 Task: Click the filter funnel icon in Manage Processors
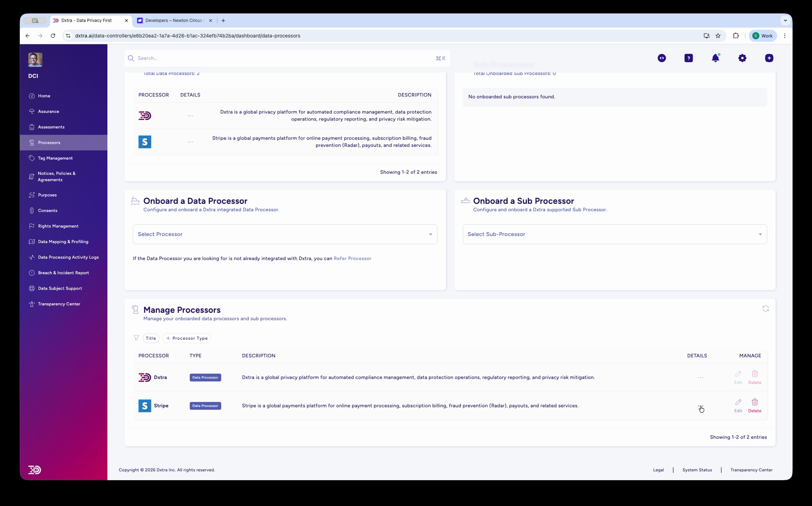click(x=136, y=338)
